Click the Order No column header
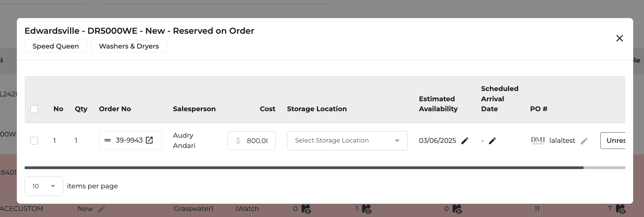This screenshot has width=644, height=217. pos(115,109)
